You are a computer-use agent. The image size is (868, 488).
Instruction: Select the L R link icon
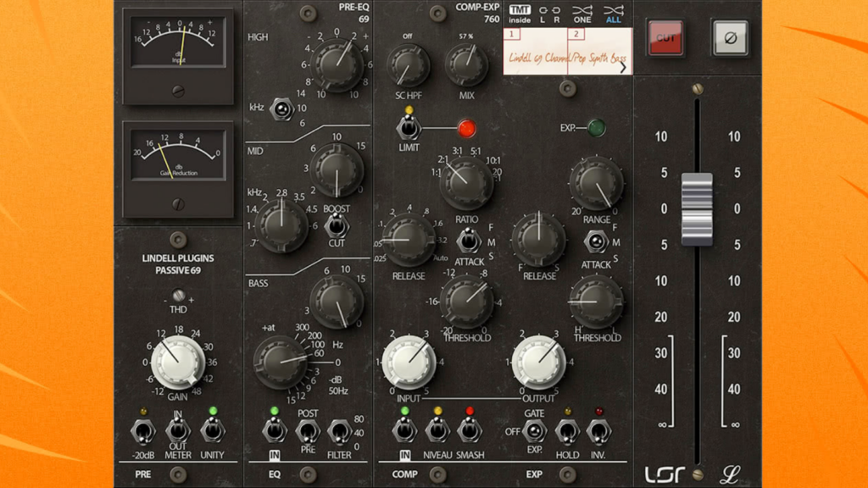[549, 14]
